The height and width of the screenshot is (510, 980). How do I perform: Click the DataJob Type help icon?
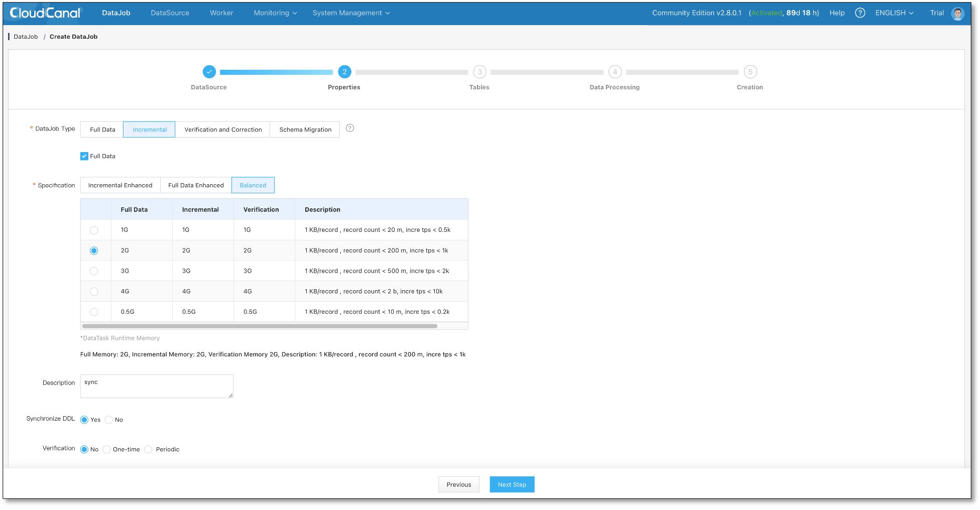pos(350,128)
